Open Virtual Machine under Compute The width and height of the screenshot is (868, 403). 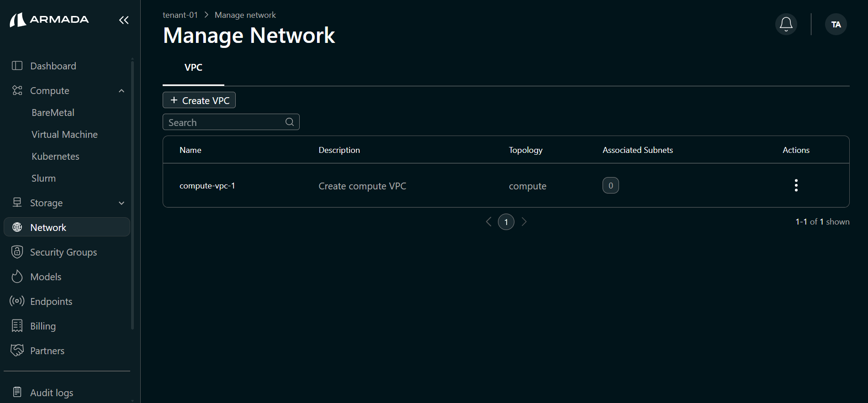pos(64,135)
